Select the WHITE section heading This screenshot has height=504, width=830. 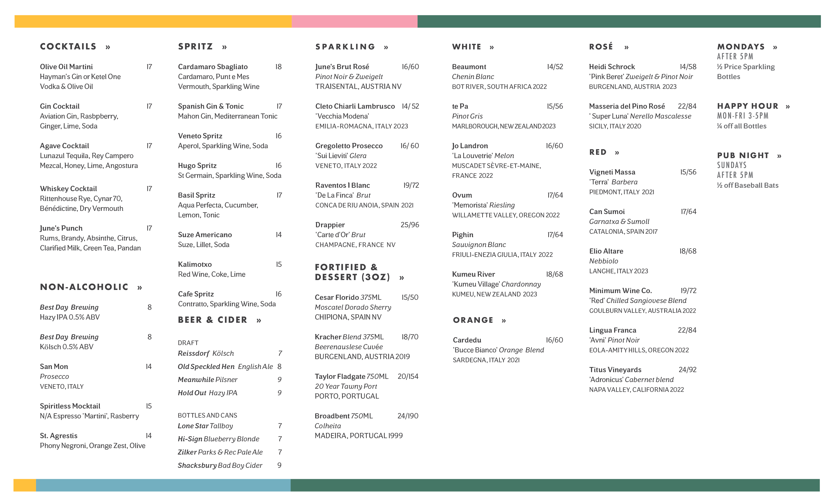point(467,47)
